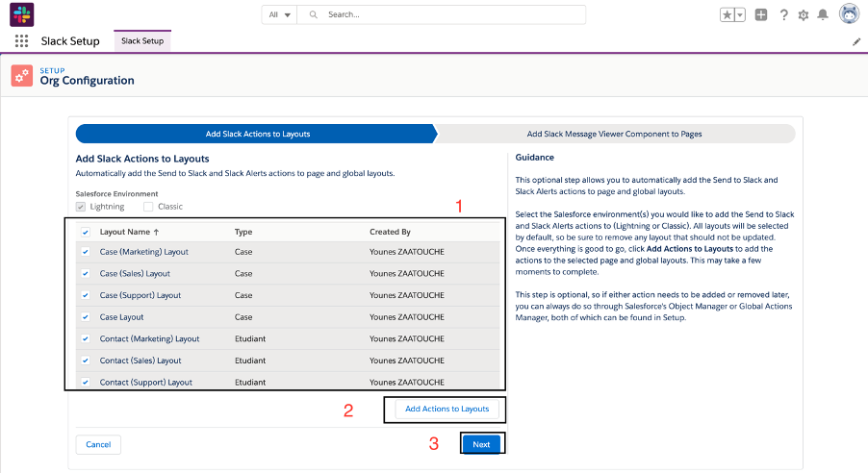The height and width of the screenshot is (473, 868).
Task: Open the user profile avatar
Action: [x=849, y=13]
